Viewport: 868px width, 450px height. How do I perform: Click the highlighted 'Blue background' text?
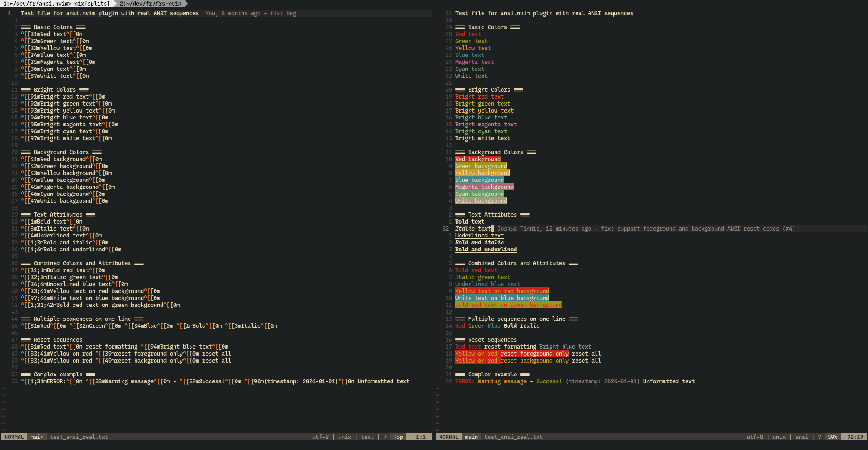[x=479, y=180]
